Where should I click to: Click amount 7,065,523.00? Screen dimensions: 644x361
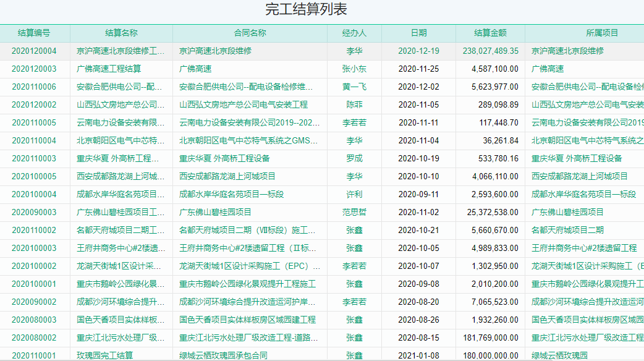[495, 302]
